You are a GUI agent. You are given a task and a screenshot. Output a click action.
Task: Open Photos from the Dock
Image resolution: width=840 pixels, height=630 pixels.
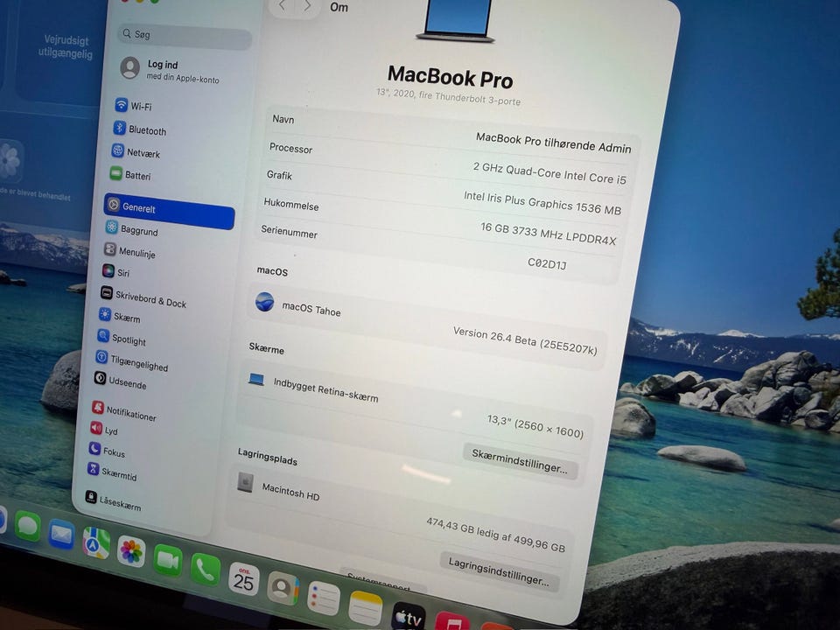[x=131, y=551]
